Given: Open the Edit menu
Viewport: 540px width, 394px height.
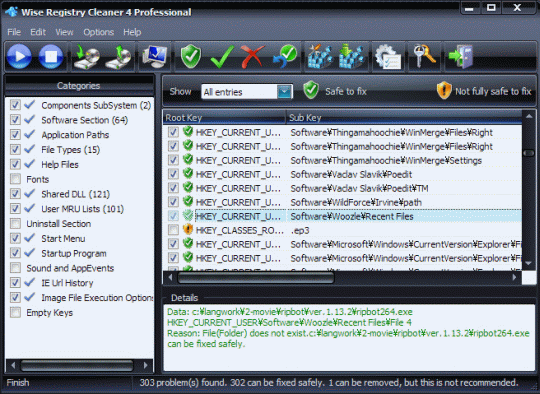Looking at the screenshot, I should [x=38, y=32].
